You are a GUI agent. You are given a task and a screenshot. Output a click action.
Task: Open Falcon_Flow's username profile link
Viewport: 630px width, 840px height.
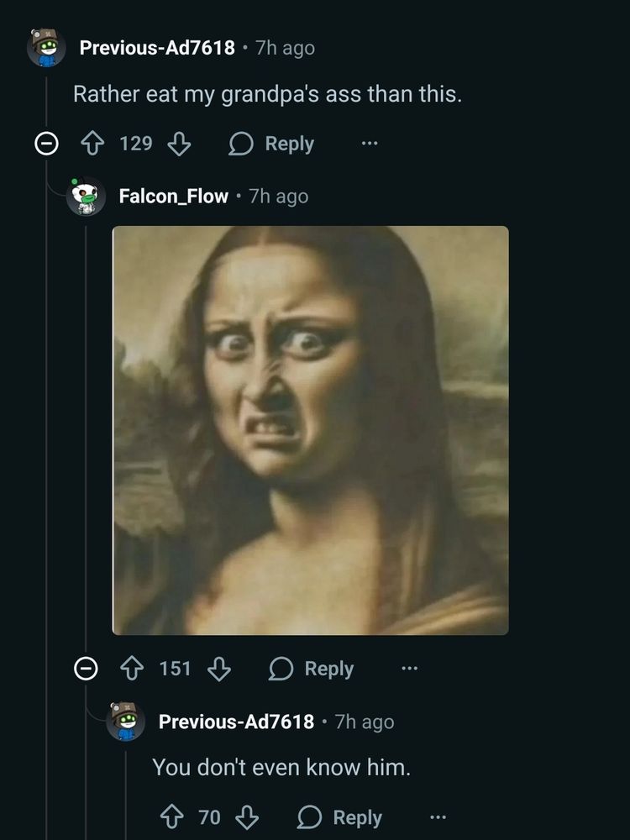173,197
